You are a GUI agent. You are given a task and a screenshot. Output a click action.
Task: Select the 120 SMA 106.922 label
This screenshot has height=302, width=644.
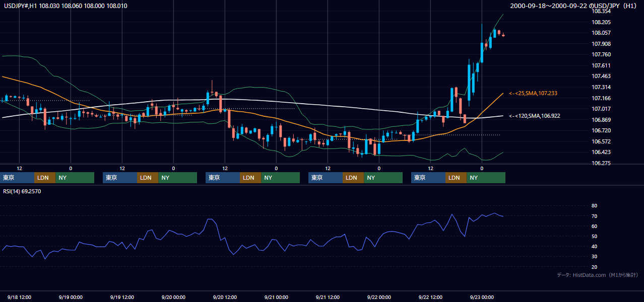tap(535, 116)
